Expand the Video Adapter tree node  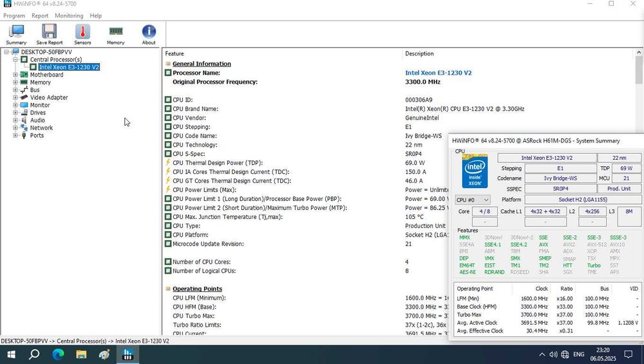click(15, 97)
